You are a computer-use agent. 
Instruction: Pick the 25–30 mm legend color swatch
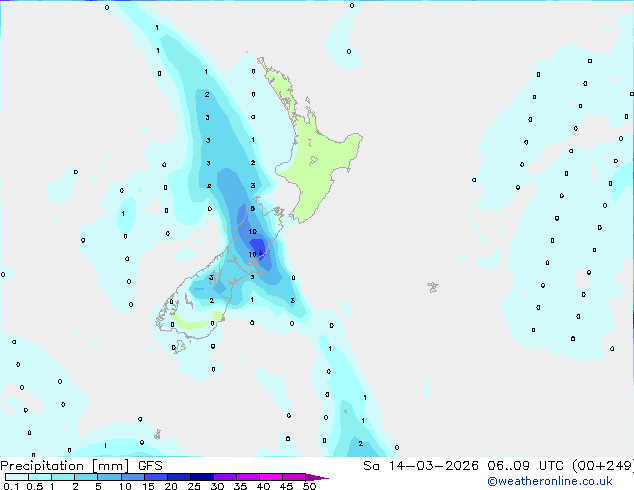[x=202, y=477]
